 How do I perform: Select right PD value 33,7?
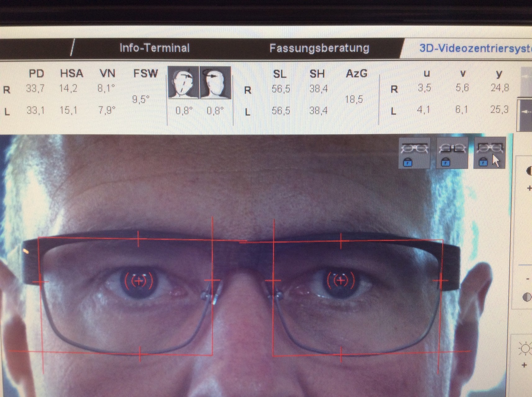click(35, 89)
